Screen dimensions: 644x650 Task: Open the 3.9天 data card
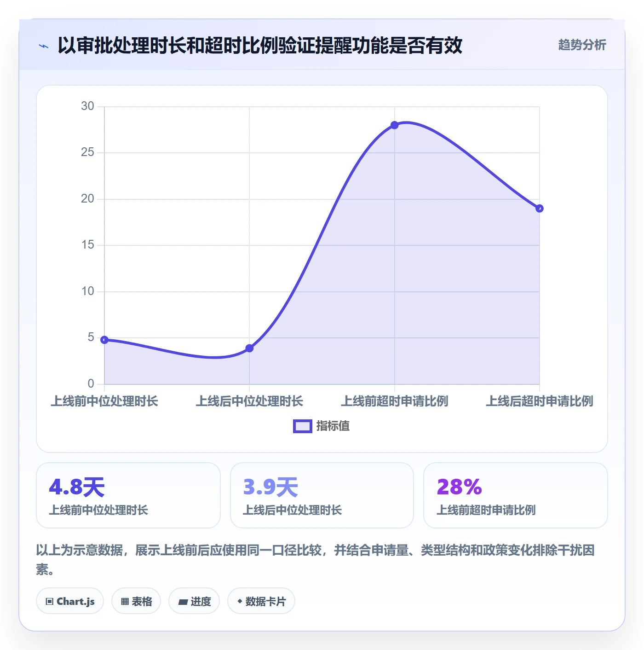click(322, 495)
